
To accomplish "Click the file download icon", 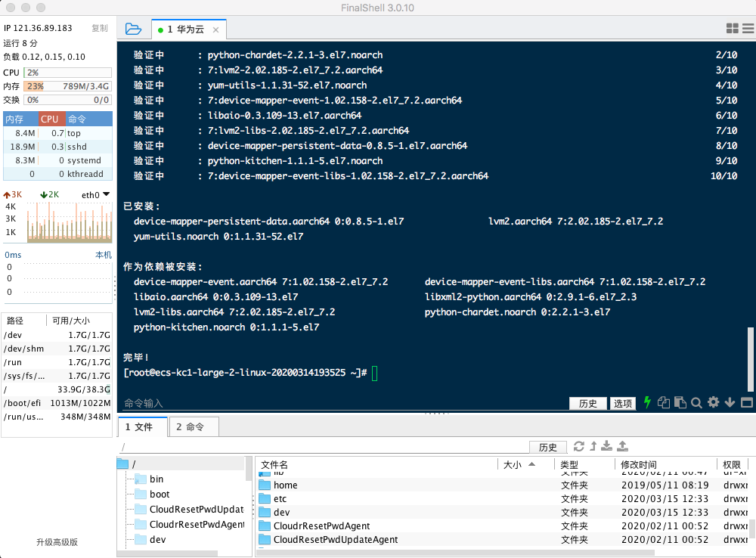I will point(606,446).
